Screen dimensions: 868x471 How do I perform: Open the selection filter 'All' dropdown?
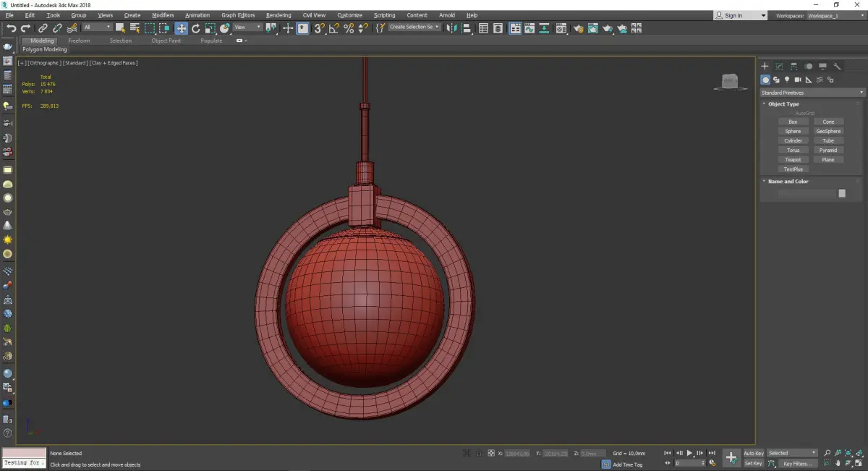pyautogui.click(x=97, y=27)
